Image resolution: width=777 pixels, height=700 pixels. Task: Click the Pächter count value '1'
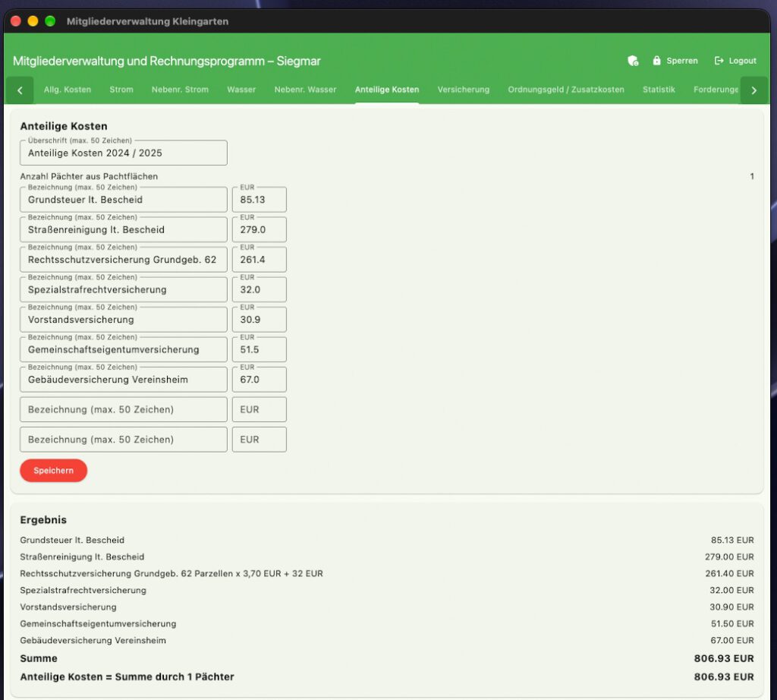(x=752, y=176)
